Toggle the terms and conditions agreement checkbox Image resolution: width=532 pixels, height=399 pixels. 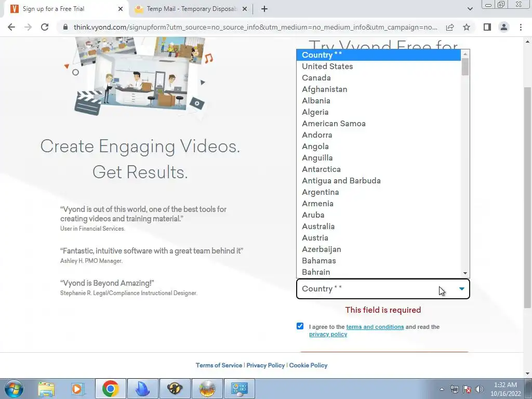[x=300, y=326]
